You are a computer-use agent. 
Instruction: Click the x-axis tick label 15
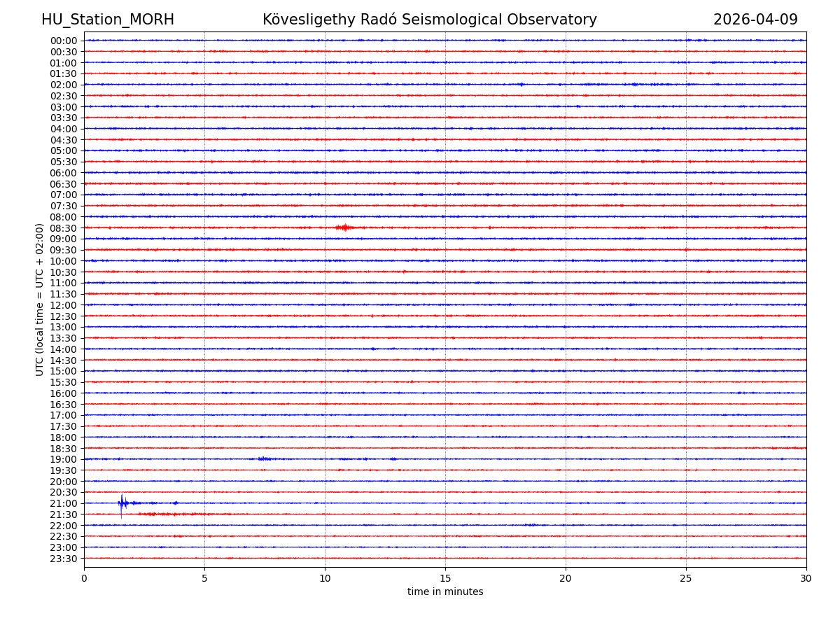[x=445, y=578]
